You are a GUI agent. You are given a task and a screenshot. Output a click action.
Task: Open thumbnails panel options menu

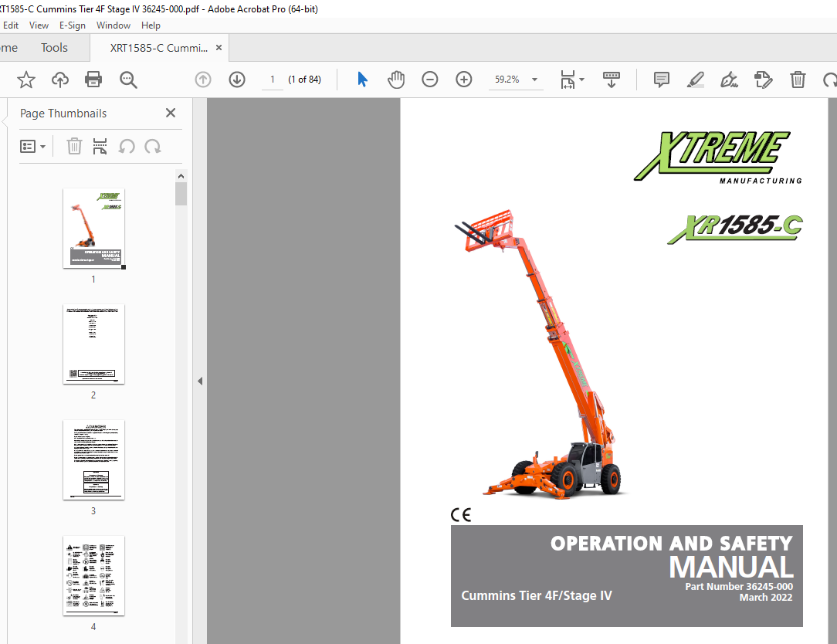point(32,146)
